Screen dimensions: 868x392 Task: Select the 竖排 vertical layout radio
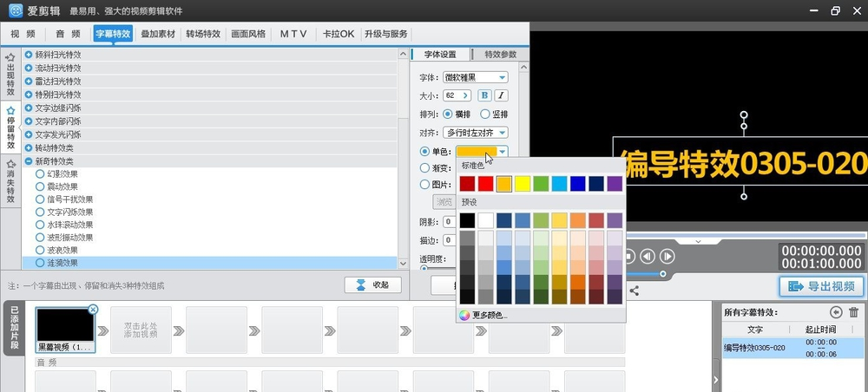(x=486, y=114)
